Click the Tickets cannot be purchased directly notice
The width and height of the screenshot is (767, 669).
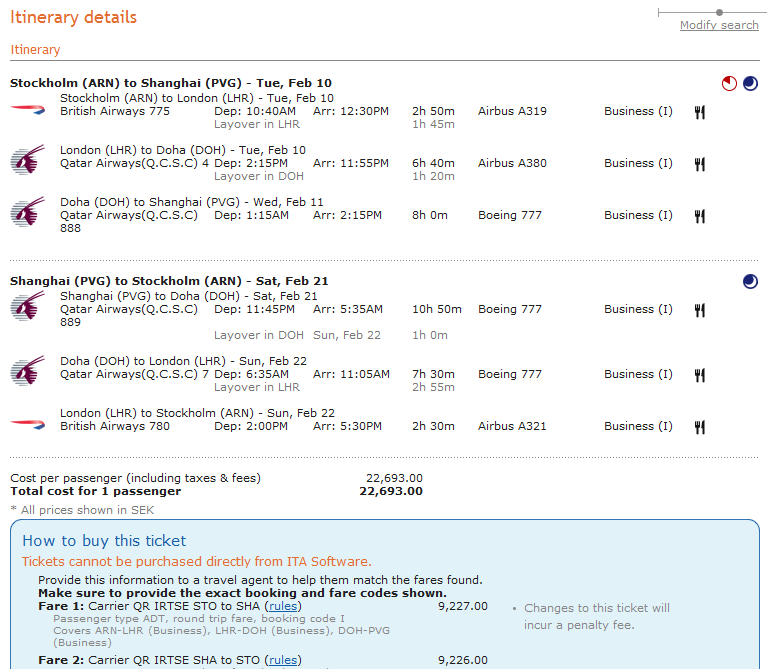197,561
